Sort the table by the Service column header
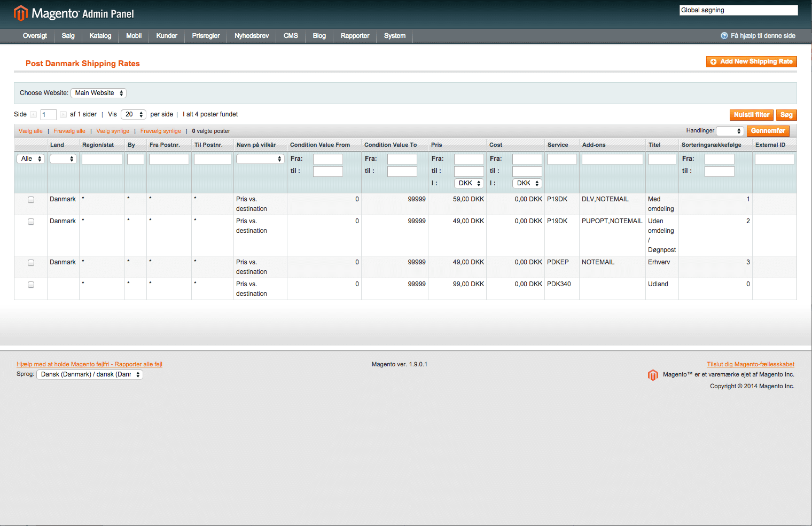This screenshot has width=812, height=526. pyautogui.click(x=558, y=145)
